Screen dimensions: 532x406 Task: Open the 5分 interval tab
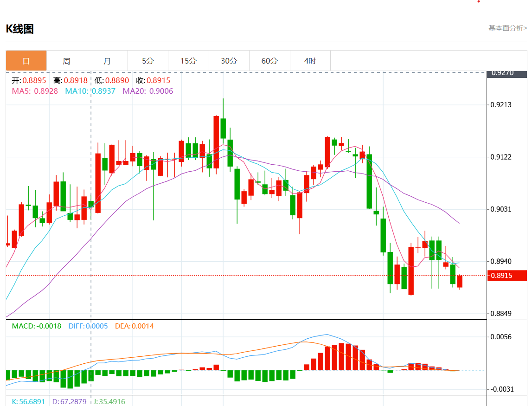coord(148,61)
